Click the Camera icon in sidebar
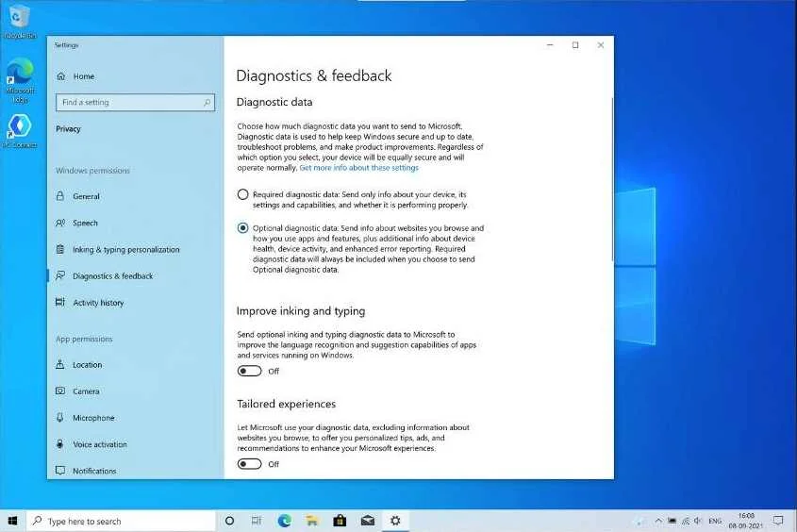797x532 pixels. [x=60, y=391]
